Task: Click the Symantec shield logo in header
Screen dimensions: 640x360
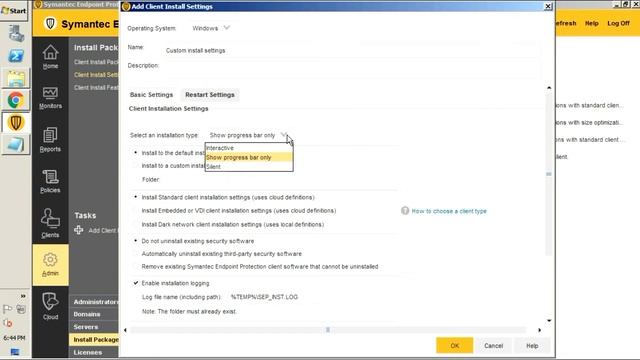Action: (x=50, y=23)
